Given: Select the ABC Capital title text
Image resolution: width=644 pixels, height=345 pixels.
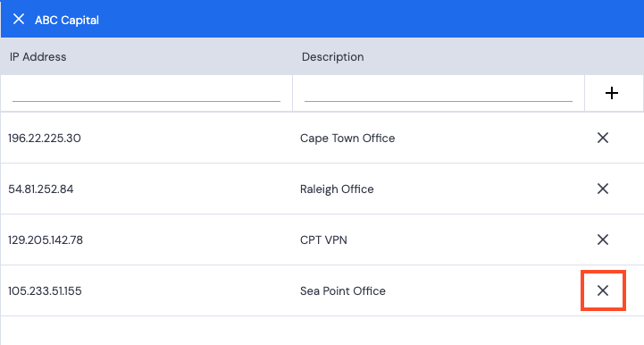Looking at the screenshot, I should point(67,21).
